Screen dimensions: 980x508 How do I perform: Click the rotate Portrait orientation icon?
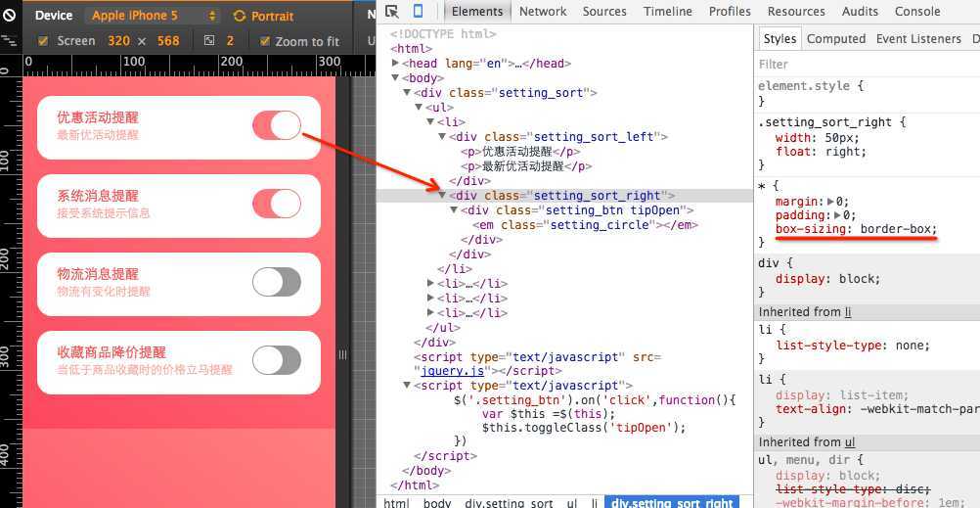tap(240, 16)
